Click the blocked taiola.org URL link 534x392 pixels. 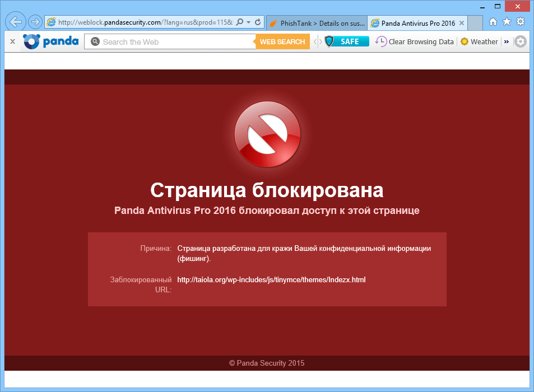pos(271,279)
